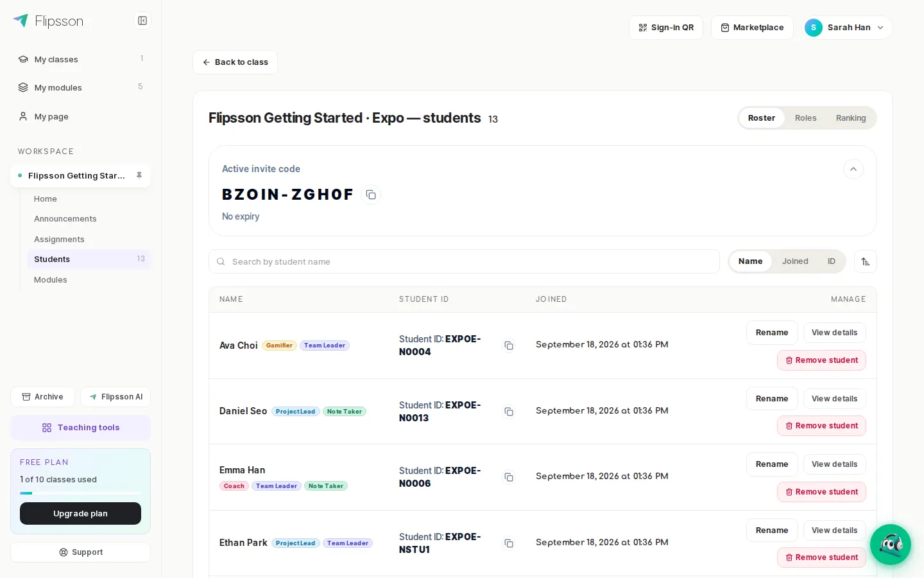Image resolution: width=924 pixels, height=578 pixels.
Task: Remove student Emma Han
Action: 822,492
